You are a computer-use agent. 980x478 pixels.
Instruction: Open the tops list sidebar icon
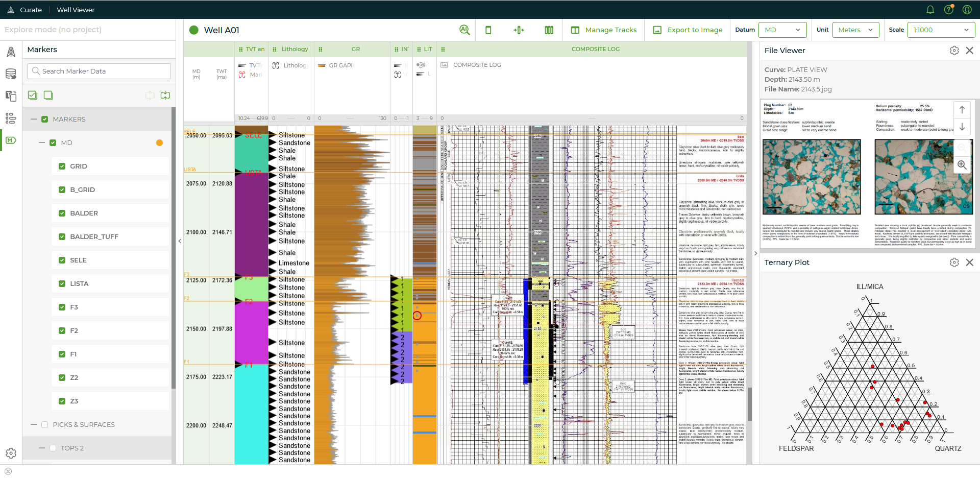tap(11, 118)
